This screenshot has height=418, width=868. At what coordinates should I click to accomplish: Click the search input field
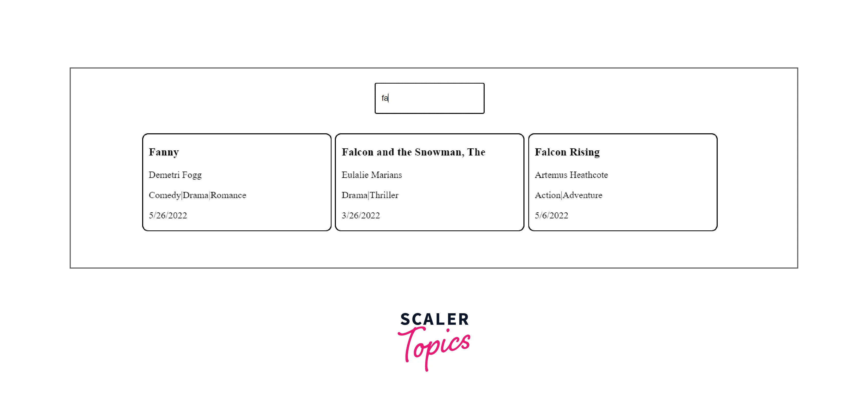[429, 98]
